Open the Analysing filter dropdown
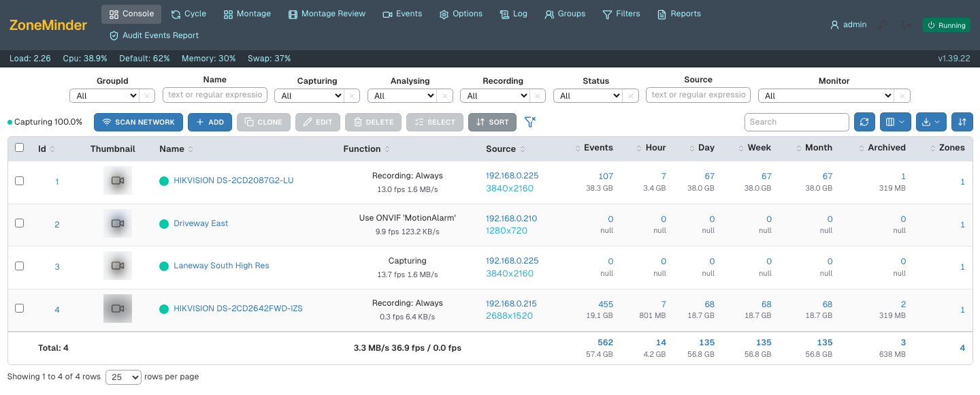Image resolution: width=980 pixels, height=395 pixels. (x=402, y=96)
